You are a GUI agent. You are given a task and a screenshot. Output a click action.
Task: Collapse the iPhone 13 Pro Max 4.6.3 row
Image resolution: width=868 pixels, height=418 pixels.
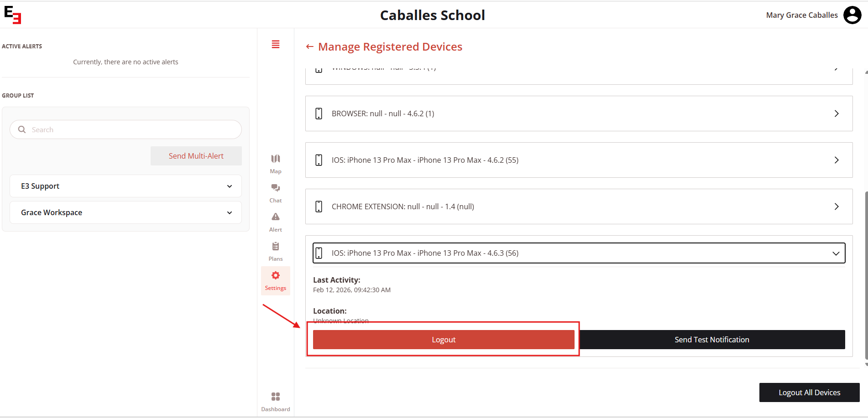click(x=836, y=253)
